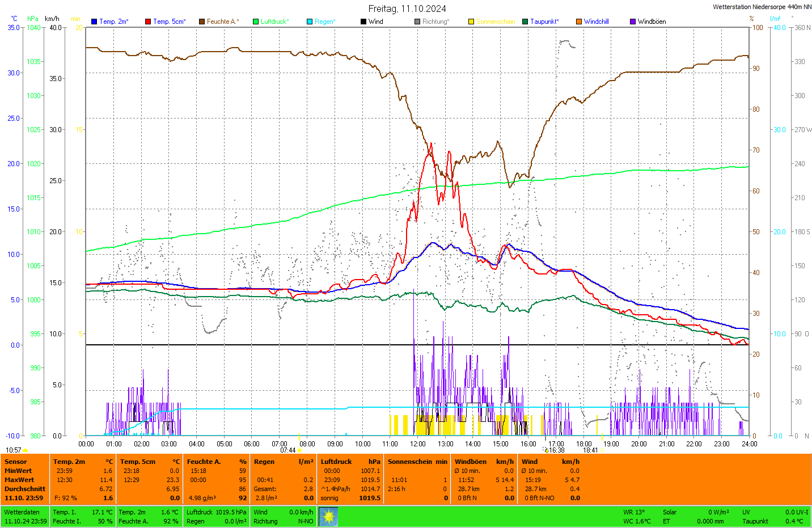Screen dimensions: 812x528
Task: Select the Windböen column header in the table
Action: click(x=471, y=462)
